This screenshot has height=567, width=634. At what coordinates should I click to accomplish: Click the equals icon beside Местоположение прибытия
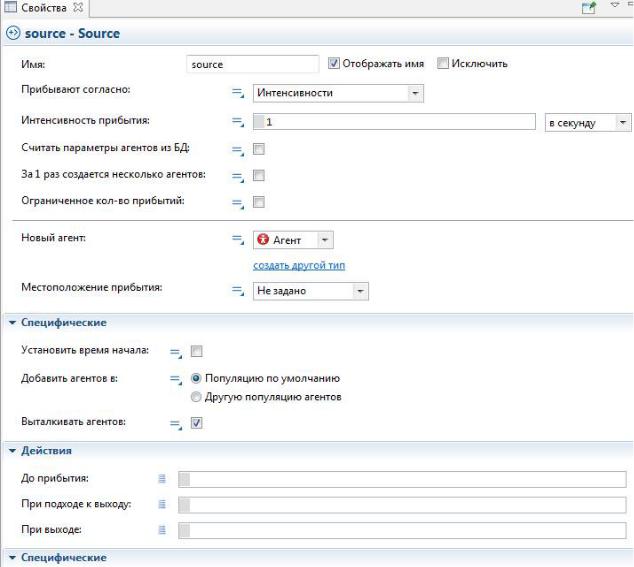click(x=238, y=291)
